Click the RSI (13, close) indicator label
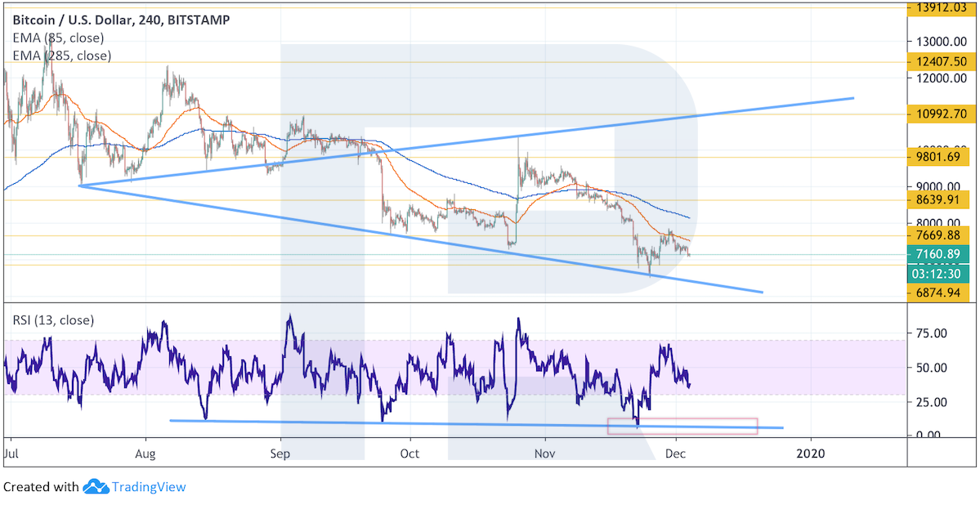 click(x=53, y=320)
